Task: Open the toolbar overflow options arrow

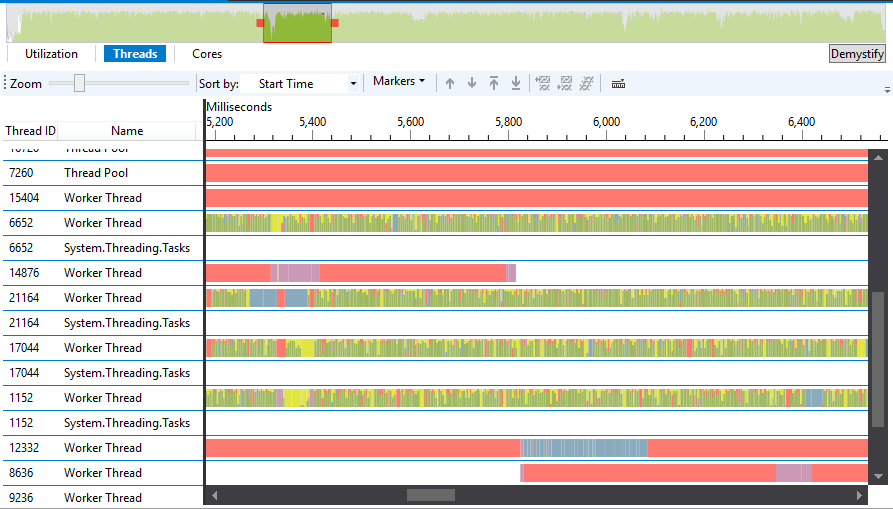Action: (x=887, y=89)
